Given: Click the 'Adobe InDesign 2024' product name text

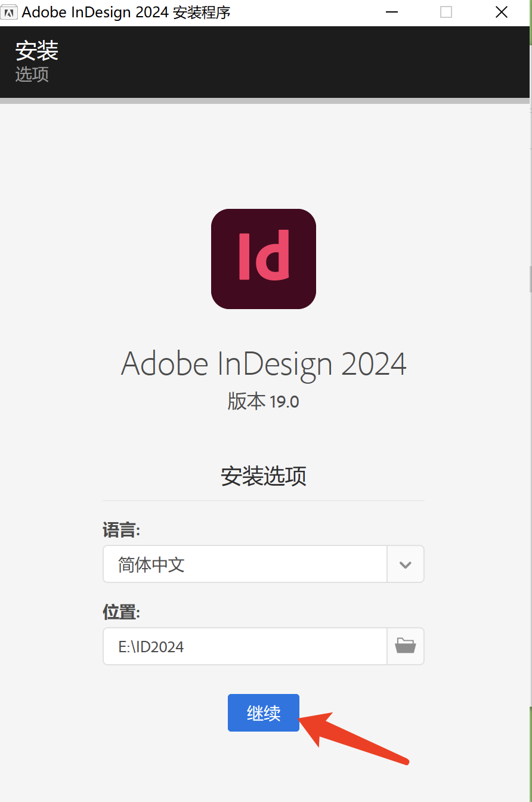Looking at the screenshot, I should [x=264, y=364].
